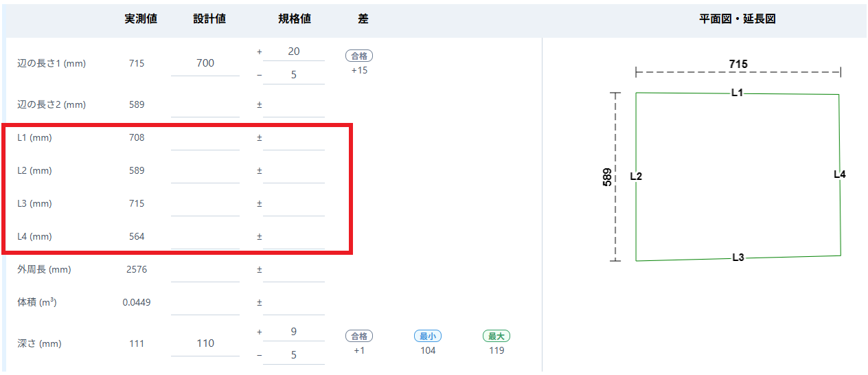Screen dimensions: 868x375
Task: Select the L4 design value field
Action: [205, 237]
